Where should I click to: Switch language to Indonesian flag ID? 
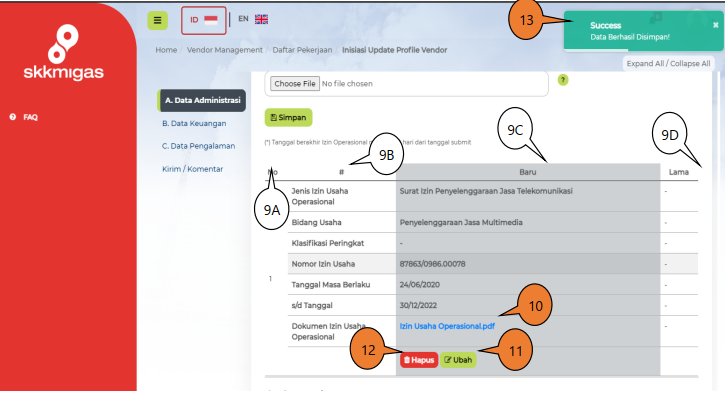coord(204,20)
